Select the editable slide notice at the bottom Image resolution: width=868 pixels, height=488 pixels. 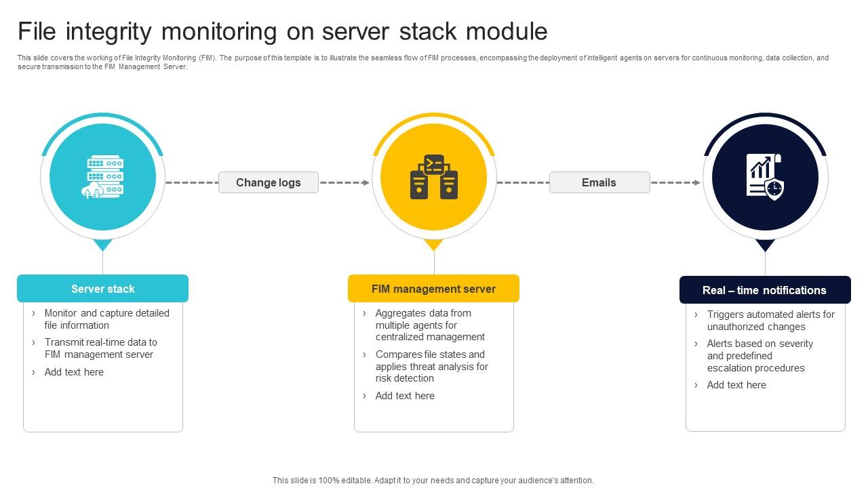(x=433, y=479)
